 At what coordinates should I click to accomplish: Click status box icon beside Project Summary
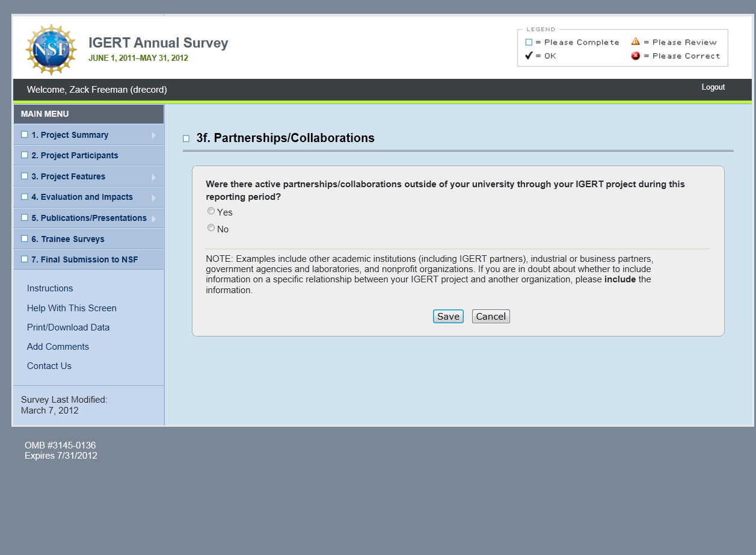(x=25, y=135)
